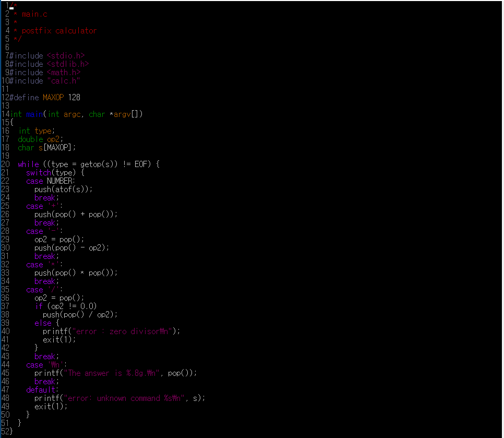Click the char s[MAXOP] declaration
This screenshot has height=438, width=504.
coord(45,147)
